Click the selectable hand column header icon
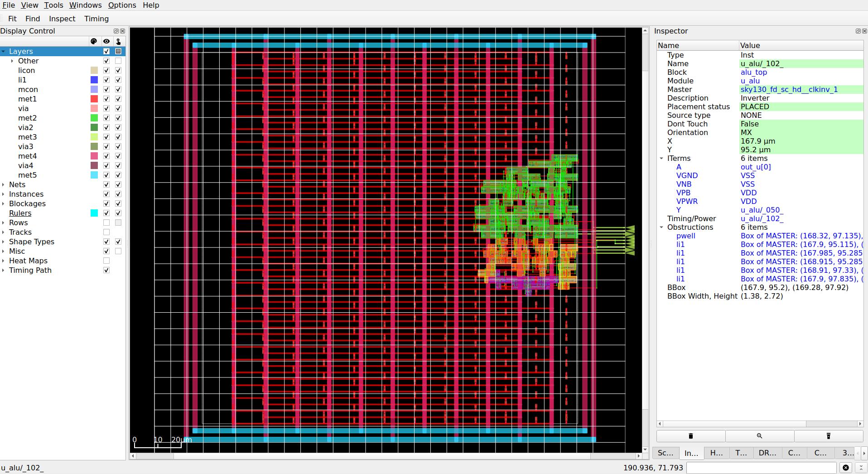 coord(118,41)
